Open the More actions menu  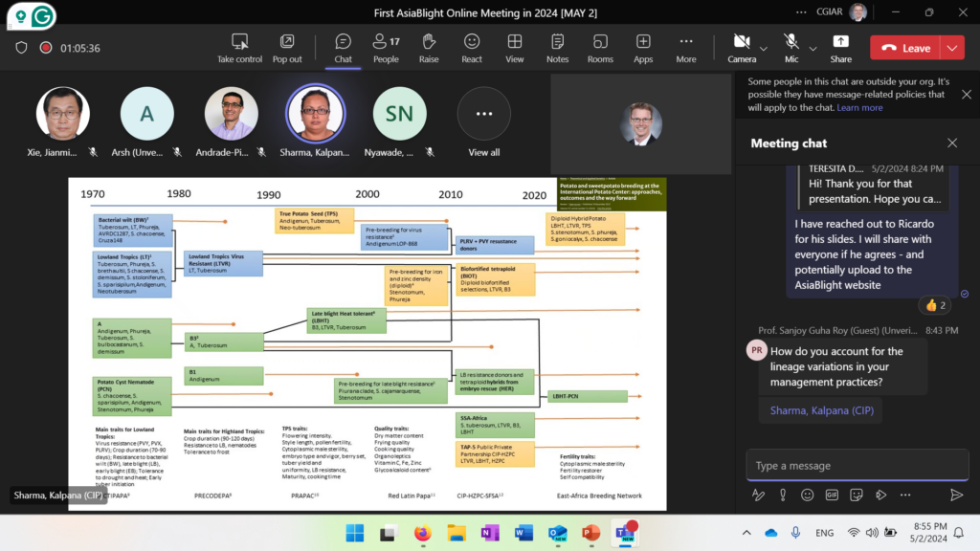[x=686, y=42]
